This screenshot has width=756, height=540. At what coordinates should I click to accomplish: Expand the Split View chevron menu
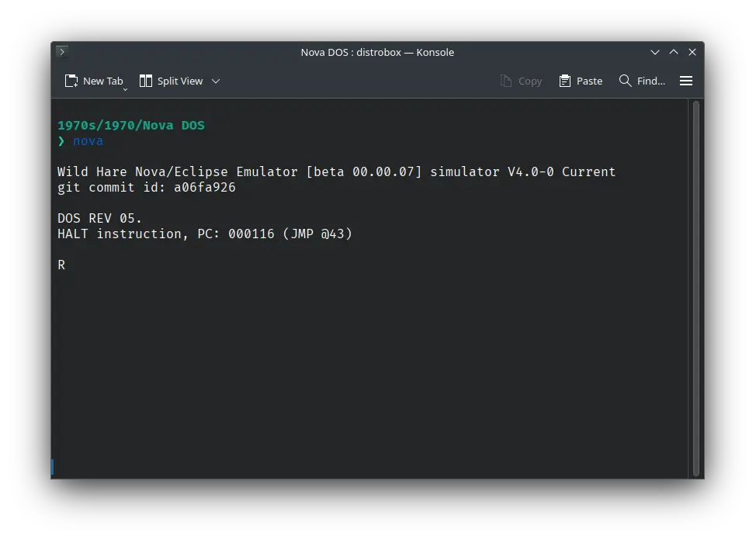(216, 81)
